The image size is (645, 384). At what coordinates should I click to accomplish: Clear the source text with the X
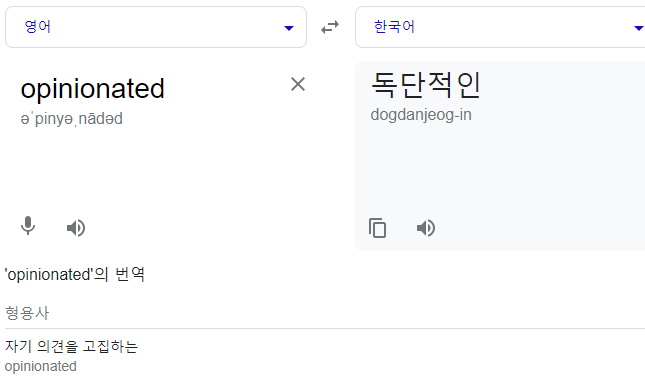pos(298,84)
